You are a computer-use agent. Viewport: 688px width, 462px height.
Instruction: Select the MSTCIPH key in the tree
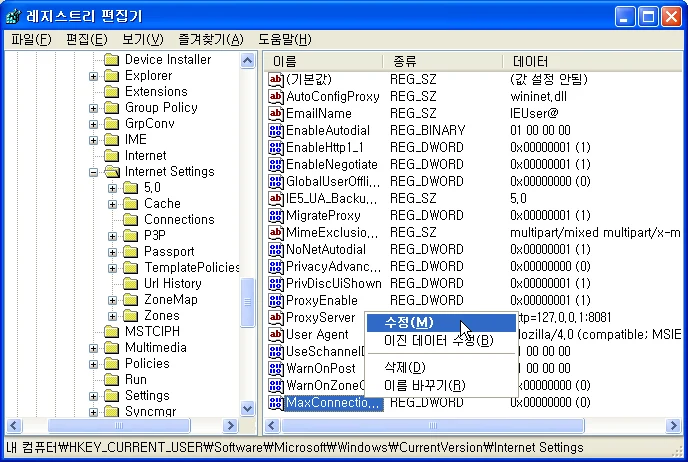pyautogui.click(x=152, y=332)
